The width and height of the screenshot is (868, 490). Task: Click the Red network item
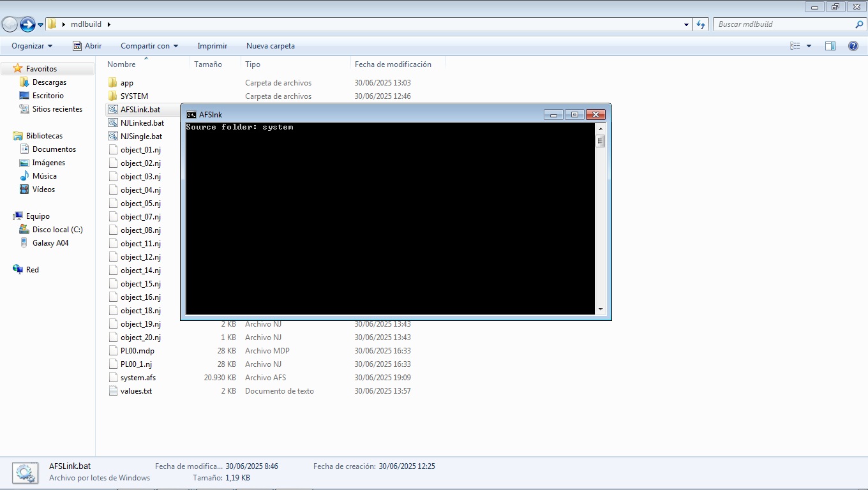pos(33,270)
